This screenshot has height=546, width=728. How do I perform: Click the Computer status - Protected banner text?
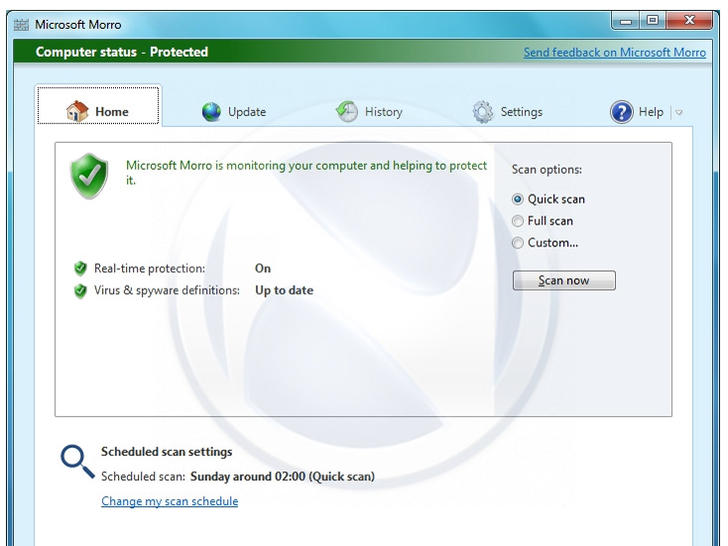tap(122, 52)
